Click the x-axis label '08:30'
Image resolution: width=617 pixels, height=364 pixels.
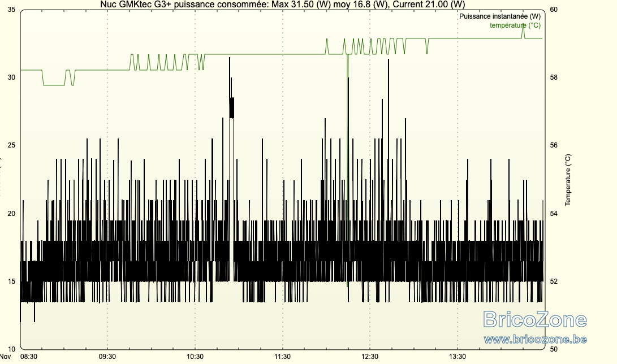tap(29, 357)
